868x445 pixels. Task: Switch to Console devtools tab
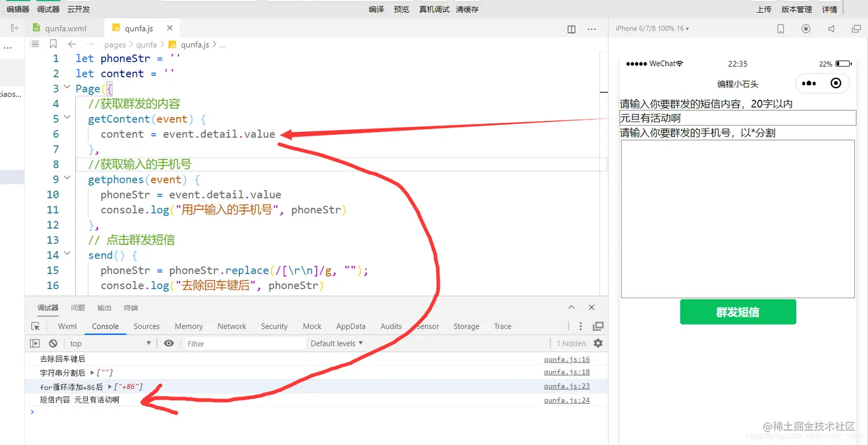click(105, 326)
